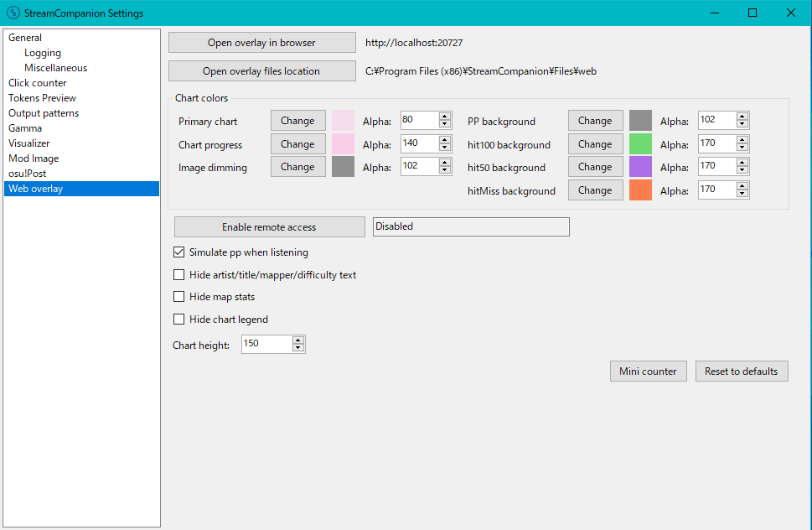Change the Chart progress color
812x530 pixels.
coord(297,144)
